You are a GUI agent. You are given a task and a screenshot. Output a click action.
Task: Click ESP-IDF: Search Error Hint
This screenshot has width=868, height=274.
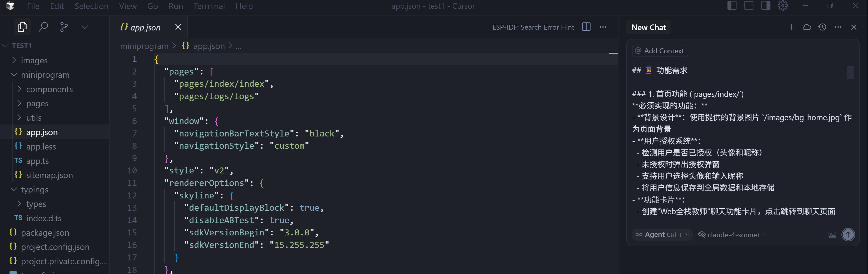click(533, 27)
